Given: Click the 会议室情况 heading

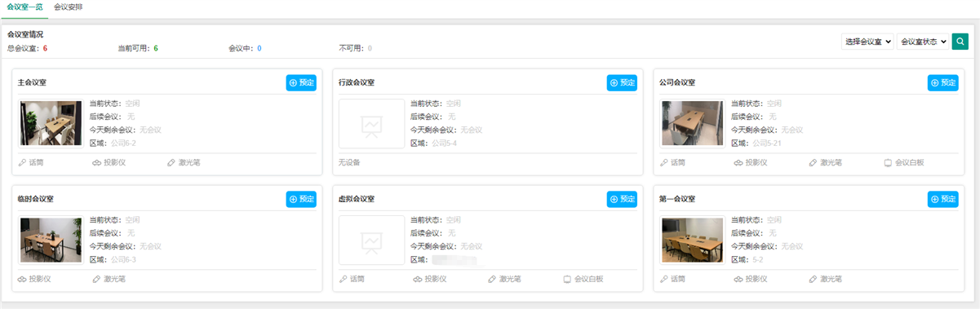Looking at the screenshot, I should pos(25,35).
